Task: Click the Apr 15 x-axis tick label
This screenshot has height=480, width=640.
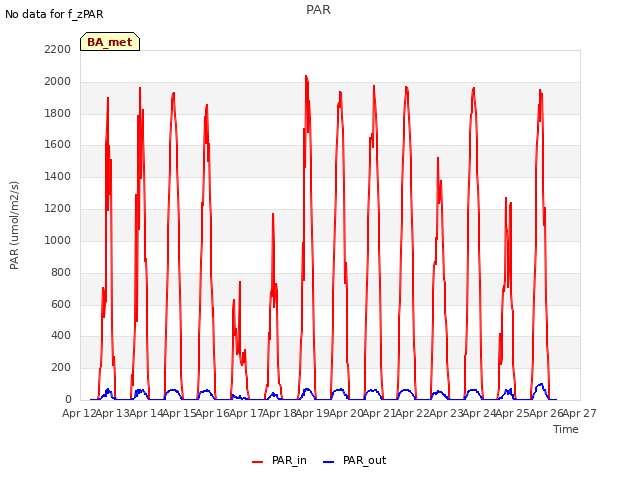Action: pos(179,413)
